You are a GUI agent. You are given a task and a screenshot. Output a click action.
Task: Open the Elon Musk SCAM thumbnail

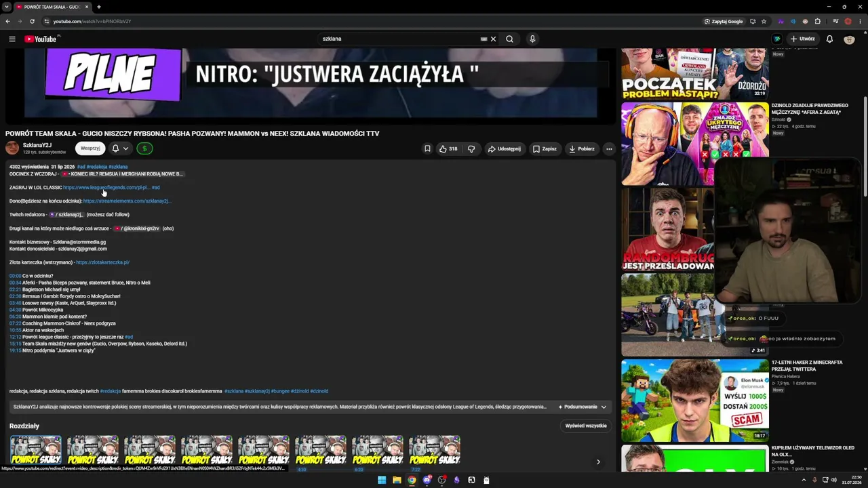pyautogui.click(x=695, y=401)
